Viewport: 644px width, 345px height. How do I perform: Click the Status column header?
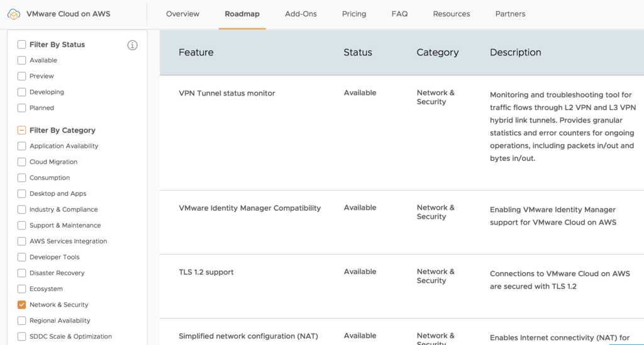pyautogui.click(x=358, y=53)
